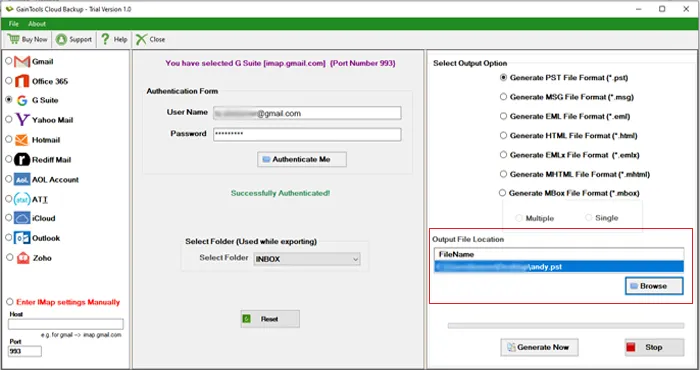The width and height of the screenshot is (700, 370).
Task: Click the green question mark Help icon
Action: 105,39
